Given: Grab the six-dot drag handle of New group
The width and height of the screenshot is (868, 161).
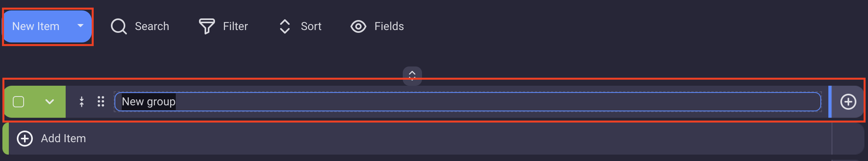Looking at the screenshot, I should click(x=101, y=102).
